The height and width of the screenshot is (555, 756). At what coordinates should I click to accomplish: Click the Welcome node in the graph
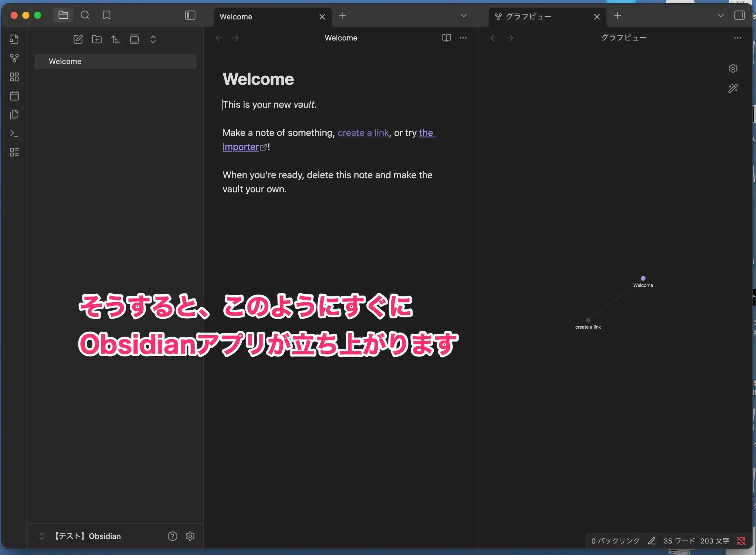click(643, 278)
